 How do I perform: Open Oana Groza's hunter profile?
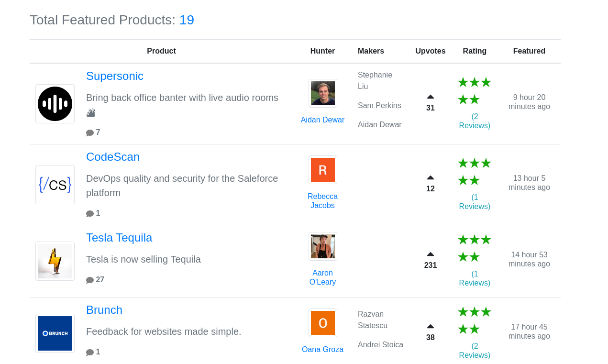pyautogui.click(x=322, y=349)
